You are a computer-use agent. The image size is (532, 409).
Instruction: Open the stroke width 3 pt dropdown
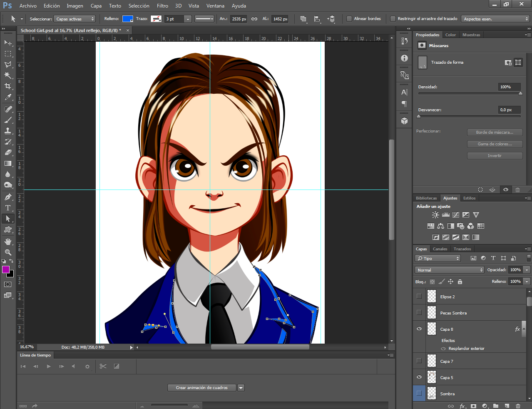point(188,19)
